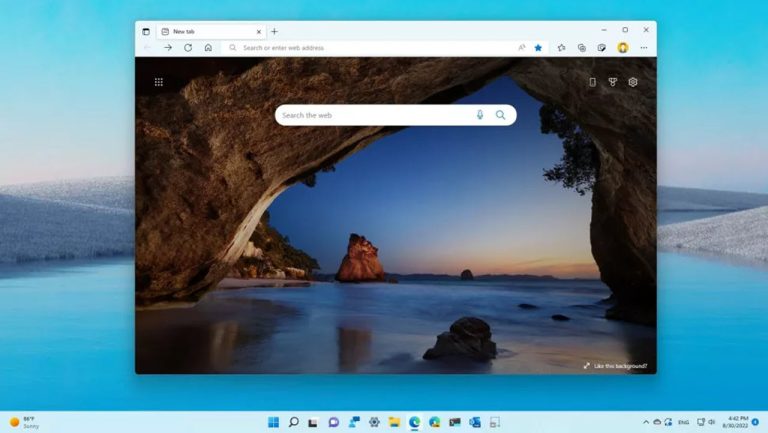Open network icon in system tray

(x=701, y=422)
